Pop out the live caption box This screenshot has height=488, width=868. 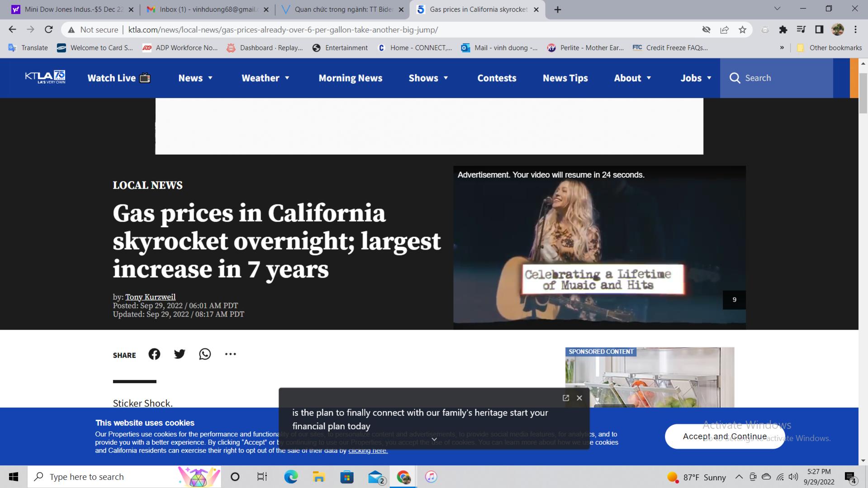(x=565, y=398)
